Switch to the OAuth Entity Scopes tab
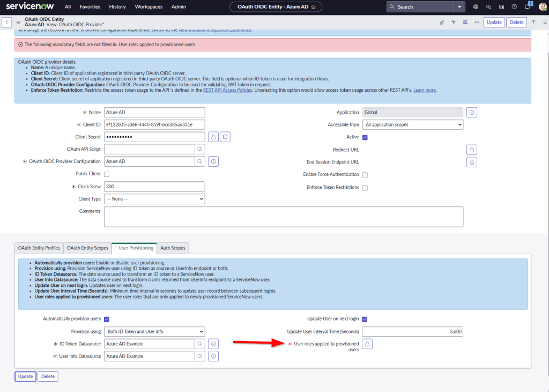This screenshot has width=549, height=392. [87, 248]
